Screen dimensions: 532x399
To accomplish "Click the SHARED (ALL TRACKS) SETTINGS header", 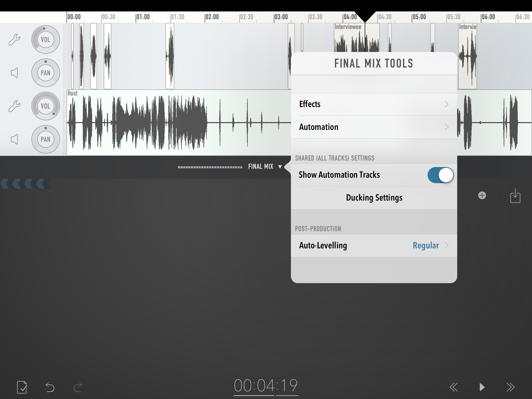I will 335,158.
